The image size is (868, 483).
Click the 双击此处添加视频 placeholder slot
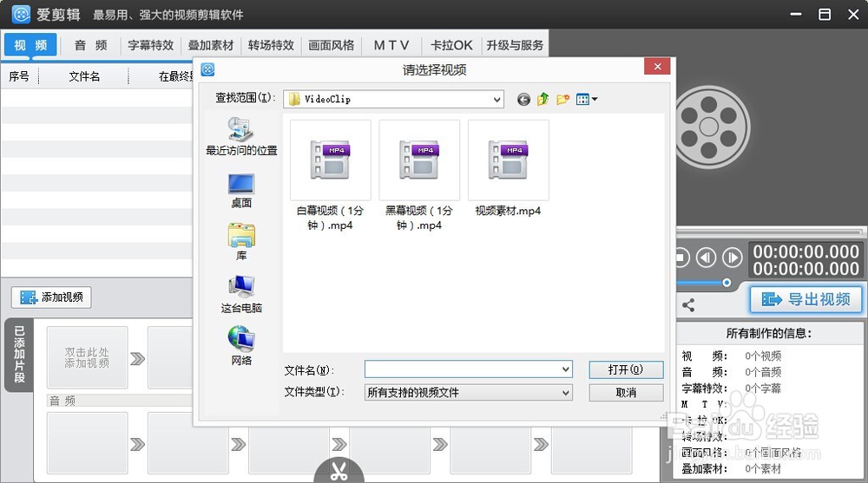click(87, 357)
